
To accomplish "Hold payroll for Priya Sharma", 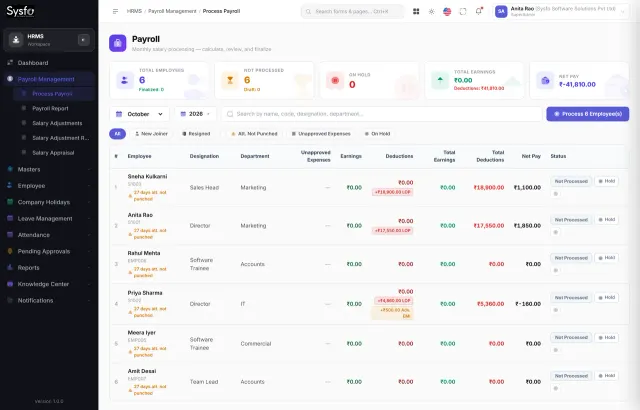I will 607,298.
